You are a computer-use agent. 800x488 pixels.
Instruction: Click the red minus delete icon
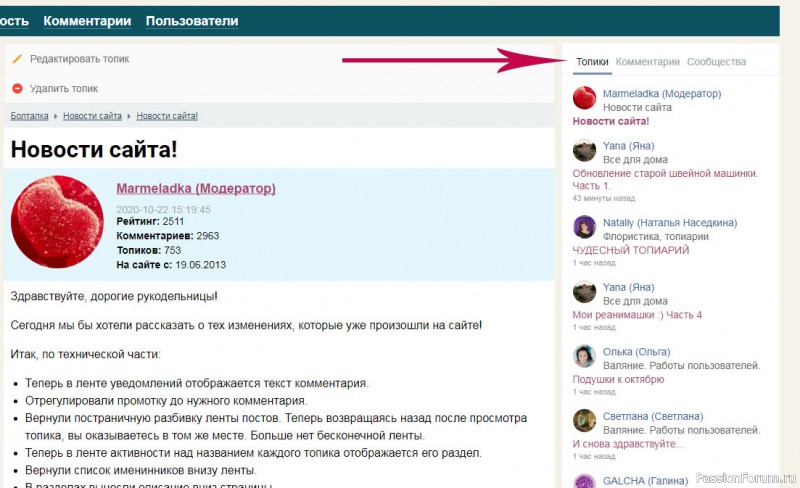17,88
